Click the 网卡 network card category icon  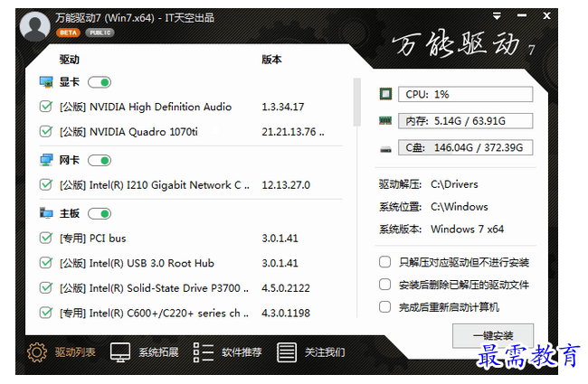click(46, 160)
